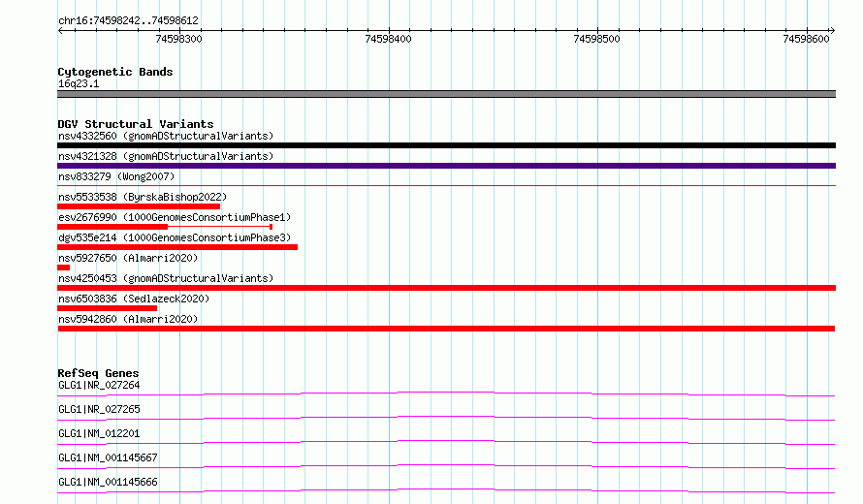This screenshot has width=863, height=504.
Task: Select the red nsv5942860 variant bar
Action: pos(446,329)
